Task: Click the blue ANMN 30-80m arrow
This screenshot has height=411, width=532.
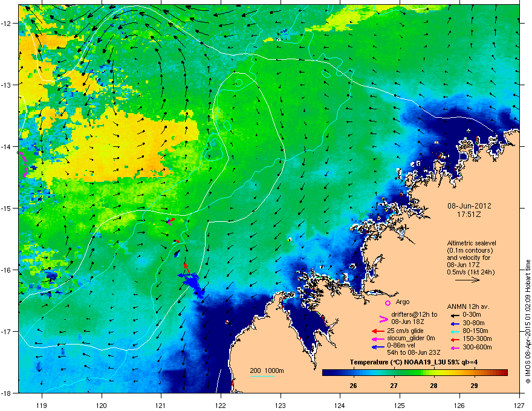Action: pos(454,323)
